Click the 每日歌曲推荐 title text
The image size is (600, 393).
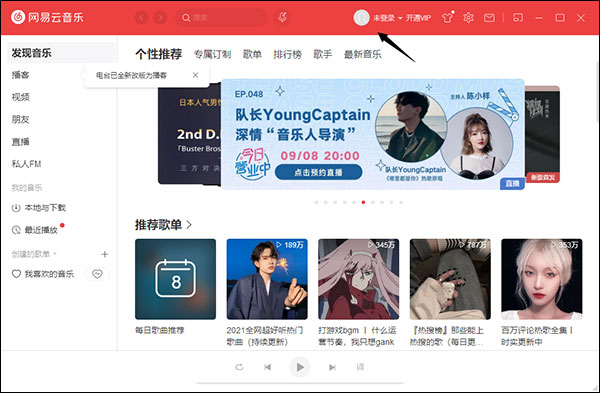pos(160,330)
